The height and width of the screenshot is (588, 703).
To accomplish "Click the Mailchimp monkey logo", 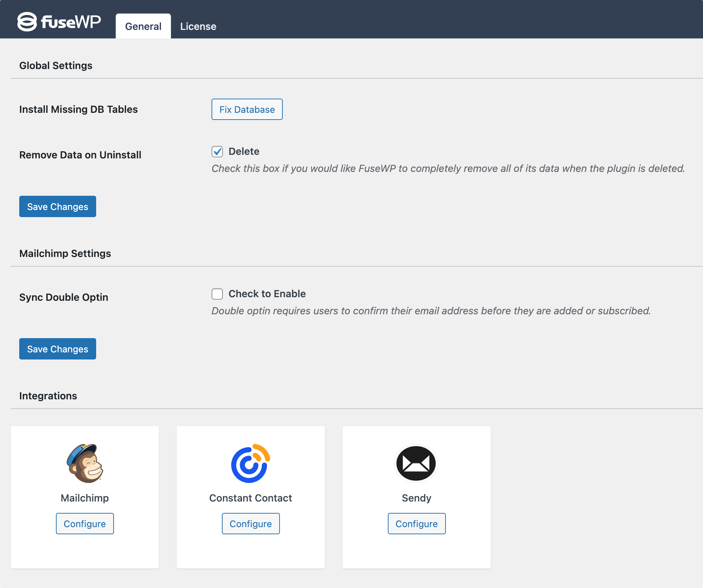I will point(85,463).
